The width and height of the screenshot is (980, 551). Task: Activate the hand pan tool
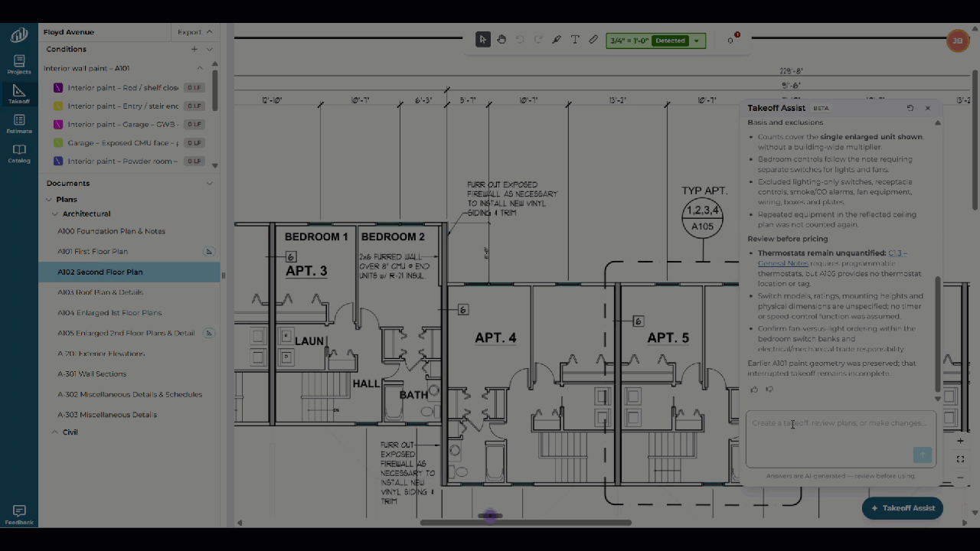501,40
